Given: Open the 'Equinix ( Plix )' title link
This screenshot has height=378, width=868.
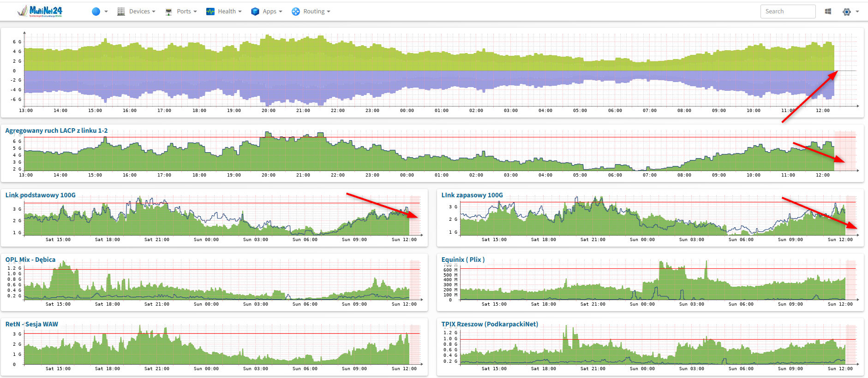Looking at the screenshot, I should (463, 260).
